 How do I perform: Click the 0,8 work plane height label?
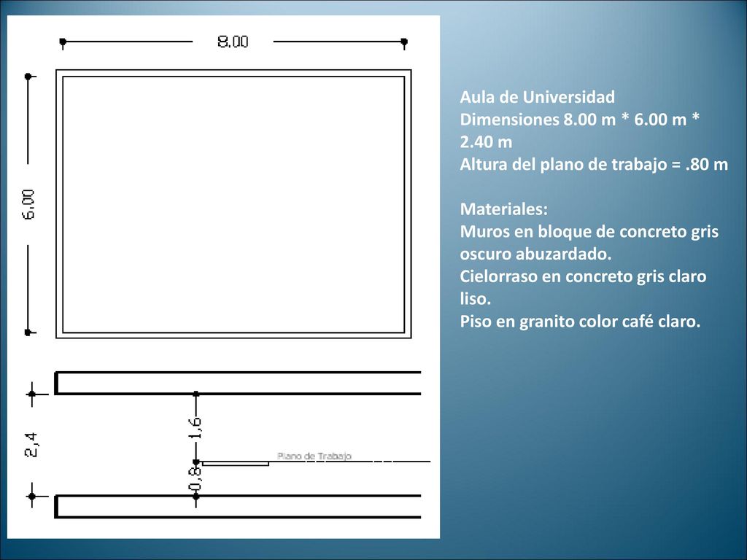click(196, 478)
